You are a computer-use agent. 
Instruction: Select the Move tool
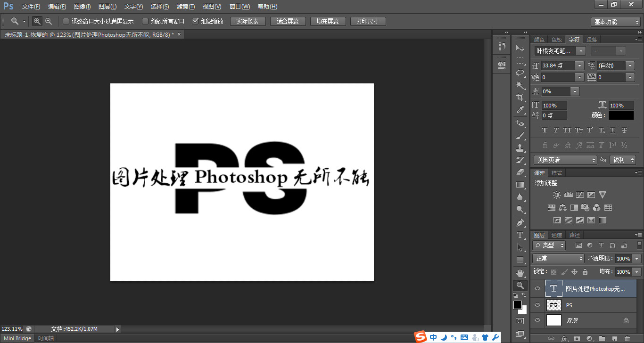tap(520, 48)
